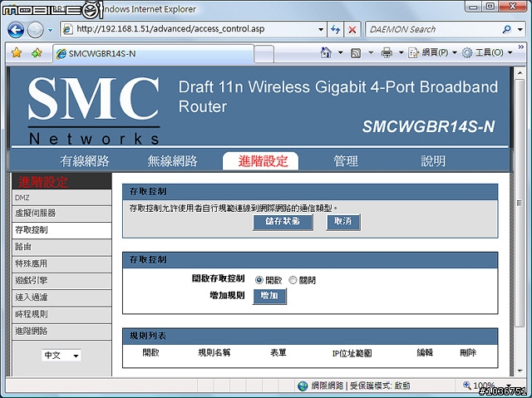The image size is (532, 398).
Task: Click the 編輯 column header
Action: click(x=425, y=353)
